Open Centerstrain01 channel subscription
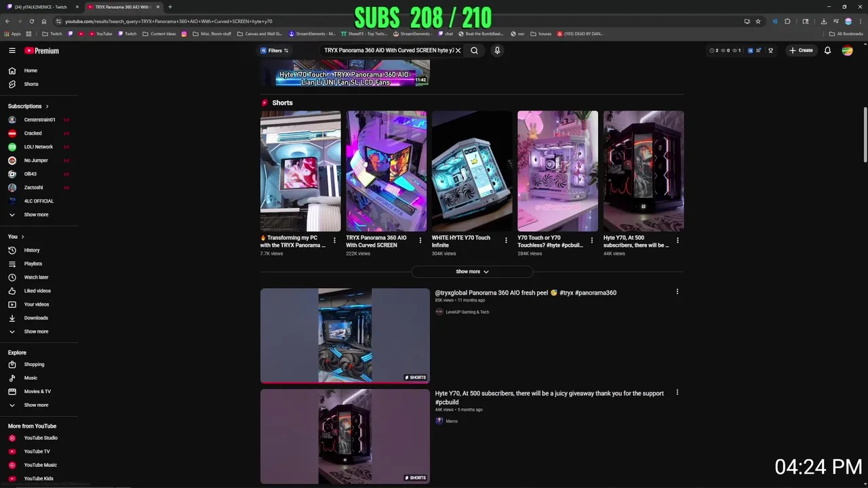 (39, 120)
